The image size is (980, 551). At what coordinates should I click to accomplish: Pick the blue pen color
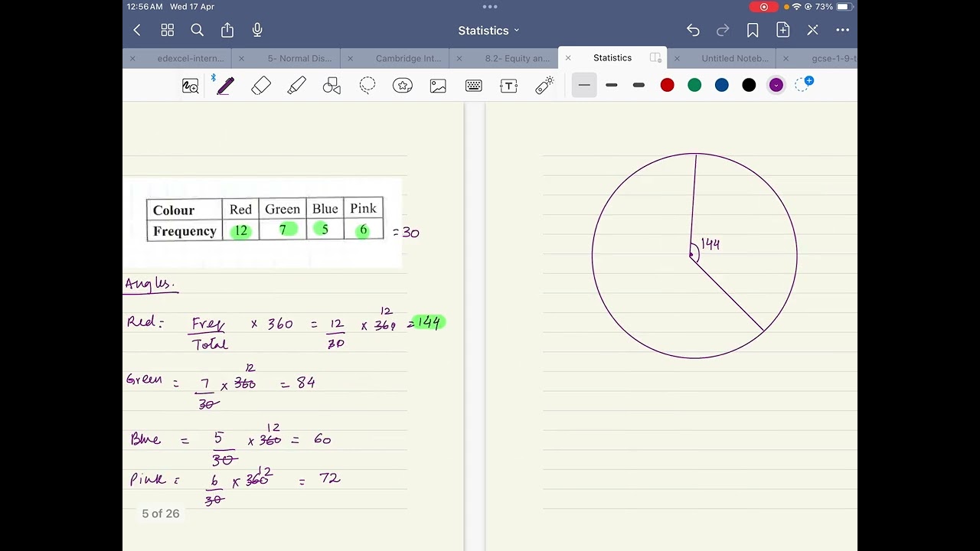point(722,85)
